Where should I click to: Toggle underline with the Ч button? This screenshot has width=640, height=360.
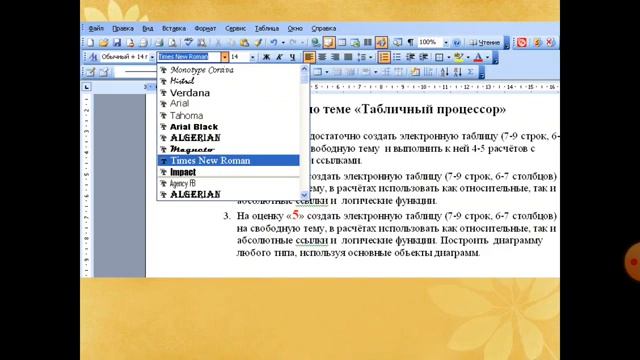(x=292, y=57)
